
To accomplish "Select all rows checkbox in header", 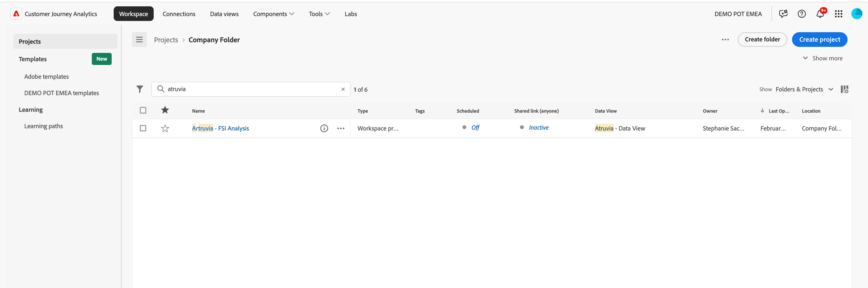I will pyautogui.click(x=143, y=110).
